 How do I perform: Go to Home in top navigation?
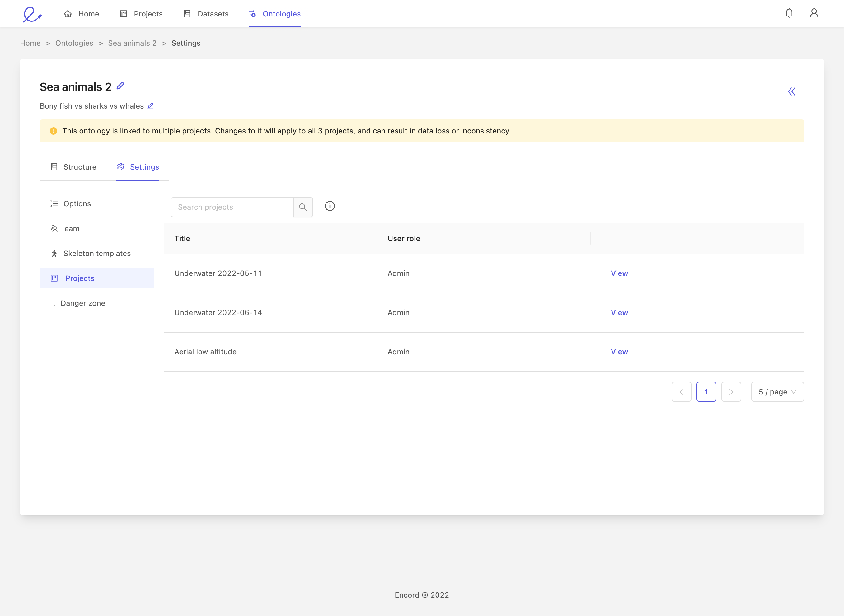[x=81, y=14]
